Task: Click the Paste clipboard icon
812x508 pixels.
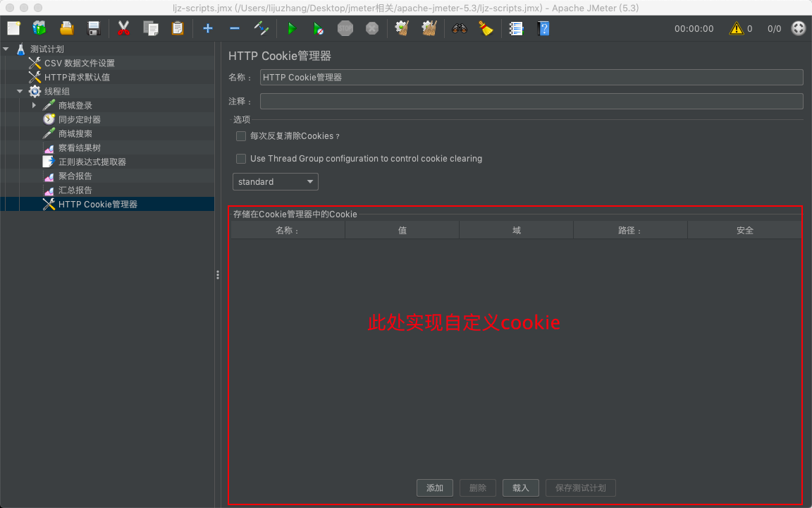Action: (x=178, y=28)
